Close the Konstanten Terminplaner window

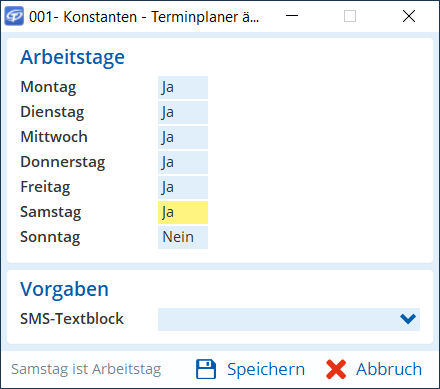pyautogui.click(x=409, y=16)
